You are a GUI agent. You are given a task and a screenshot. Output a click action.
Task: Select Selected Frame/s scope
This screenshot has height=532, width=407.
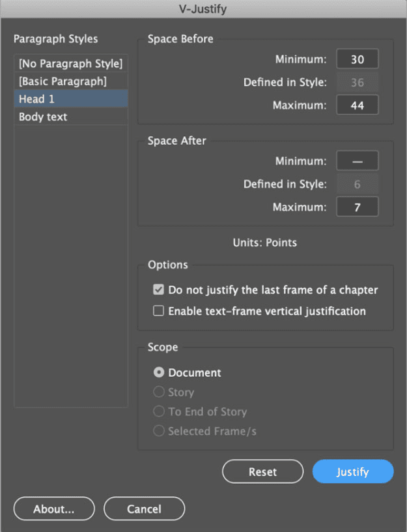point(159,431)
